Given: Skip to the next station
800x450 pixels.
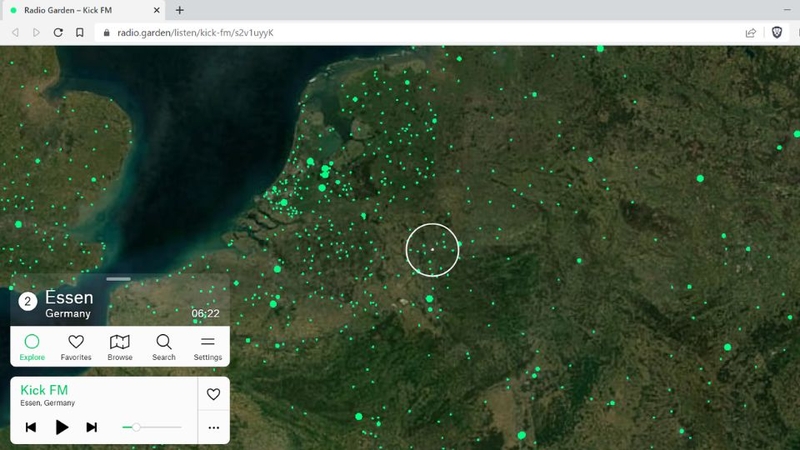Looking at the screenshot, I should (x=91, y=427).
